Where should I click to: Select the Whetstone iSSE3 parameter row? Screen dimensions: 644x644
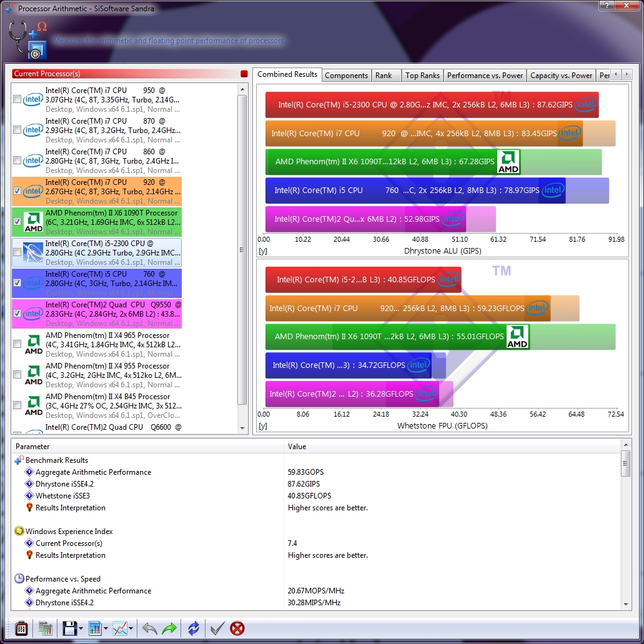click(x=316, y=496)
